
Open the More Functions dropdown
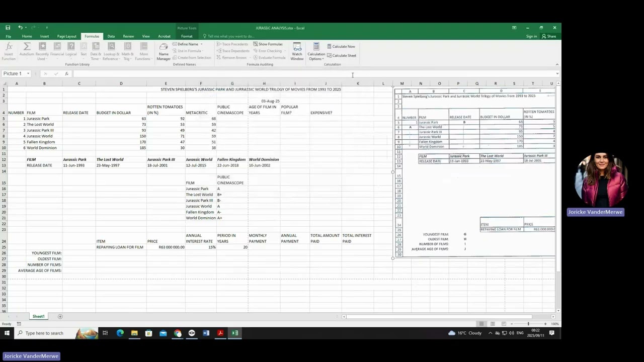(x=144, y=51)
